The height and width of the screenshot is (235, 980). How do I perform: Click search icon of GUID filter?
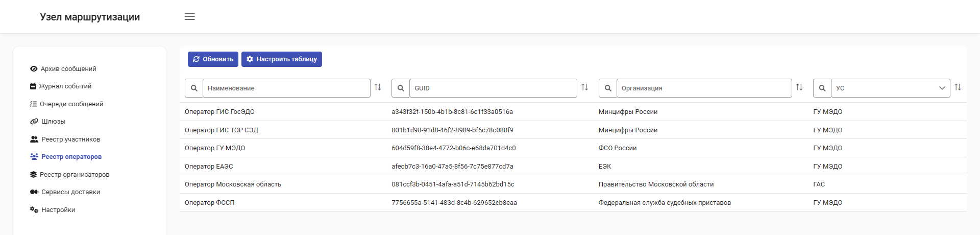click(401, 88)
